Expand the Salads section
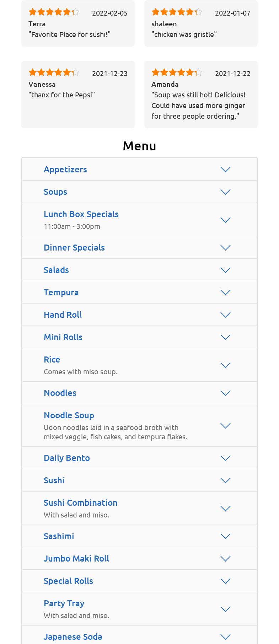Screen dimensions: 279x644 [56, 270]
